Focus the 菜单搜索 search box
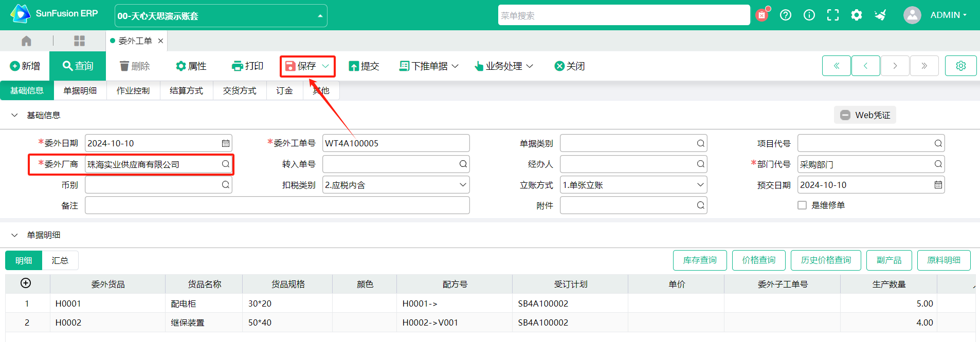 [624, 15]
